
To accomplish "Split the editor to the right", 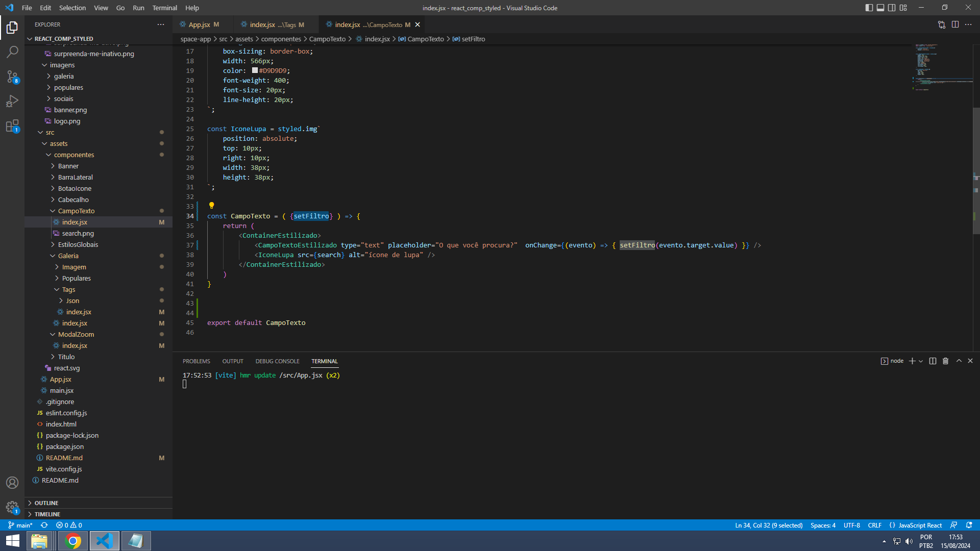I will [955, 24].
